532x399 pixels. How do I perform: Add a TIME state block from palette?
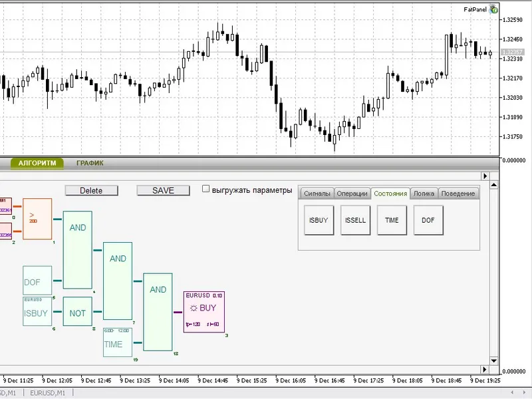point(392,220)
